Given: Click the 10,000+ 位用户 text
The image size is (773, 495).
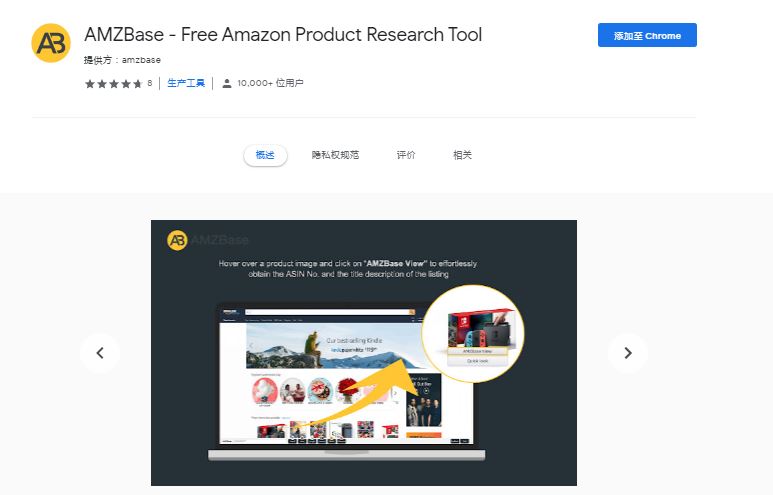Looking at the screenshot, I should click(x=270, y=83).
